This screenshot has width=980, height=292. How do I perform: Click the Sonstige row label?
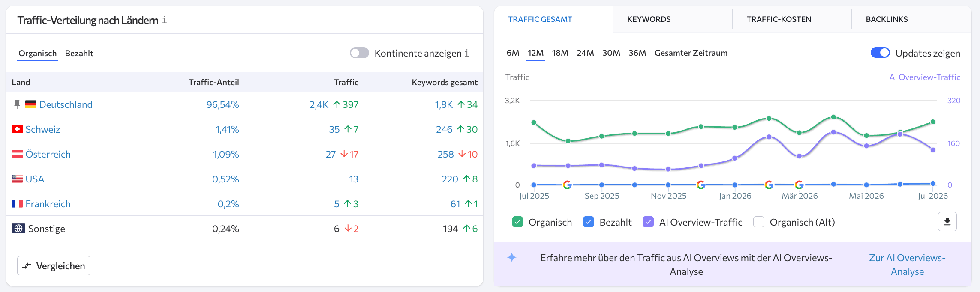(x=47, y=229)
